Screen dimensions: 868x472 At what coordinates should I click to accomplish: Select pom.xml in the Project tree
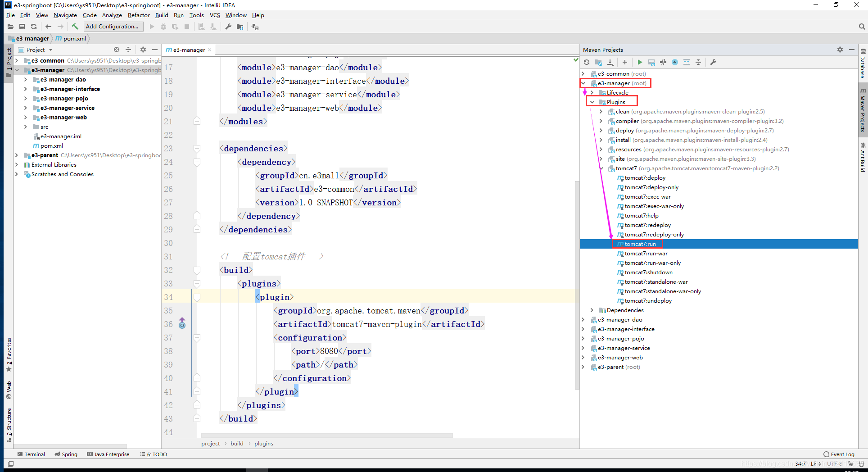(x=51, y=145)
